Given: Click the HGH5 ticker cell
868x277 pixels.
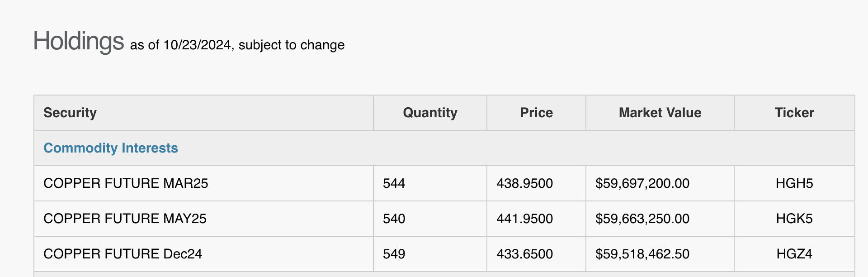Looking at the screenshot, I should tap(794, 183).
